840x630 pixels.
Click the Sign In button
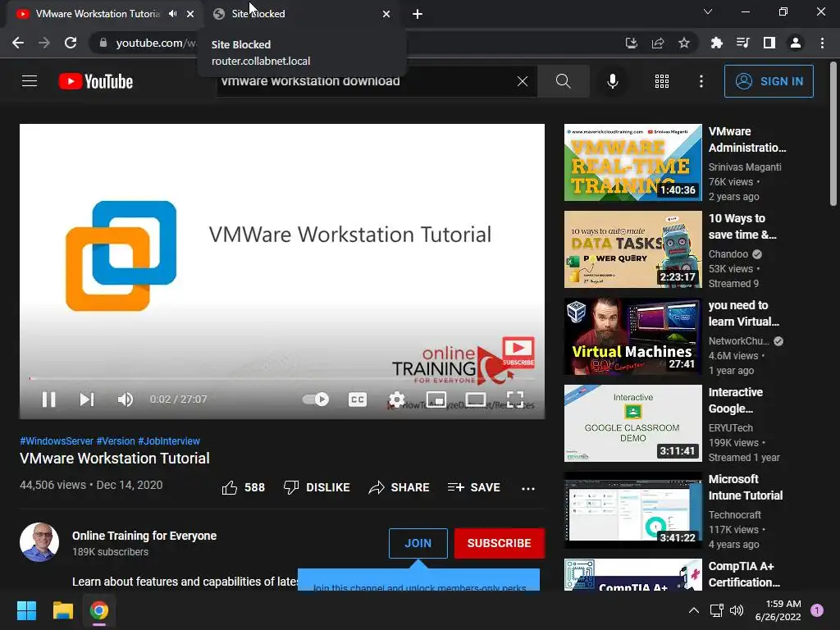click(x=769, y=81)
